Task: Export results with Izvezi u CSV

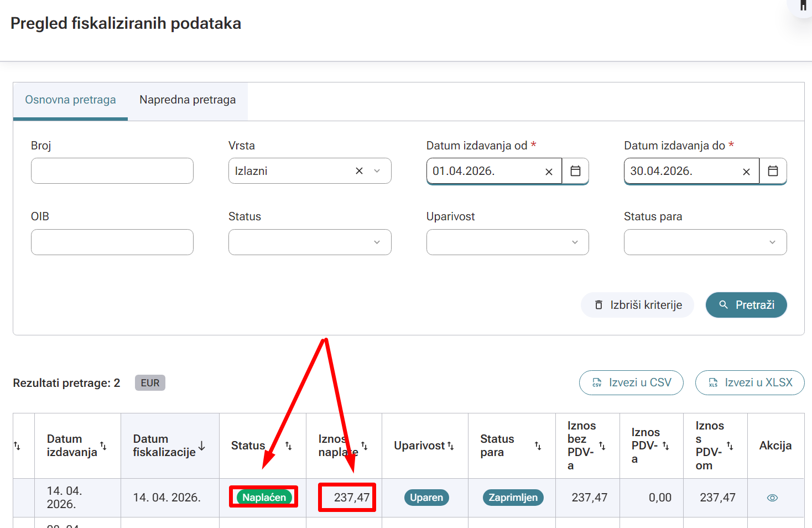Action: [x=631, y=382]
